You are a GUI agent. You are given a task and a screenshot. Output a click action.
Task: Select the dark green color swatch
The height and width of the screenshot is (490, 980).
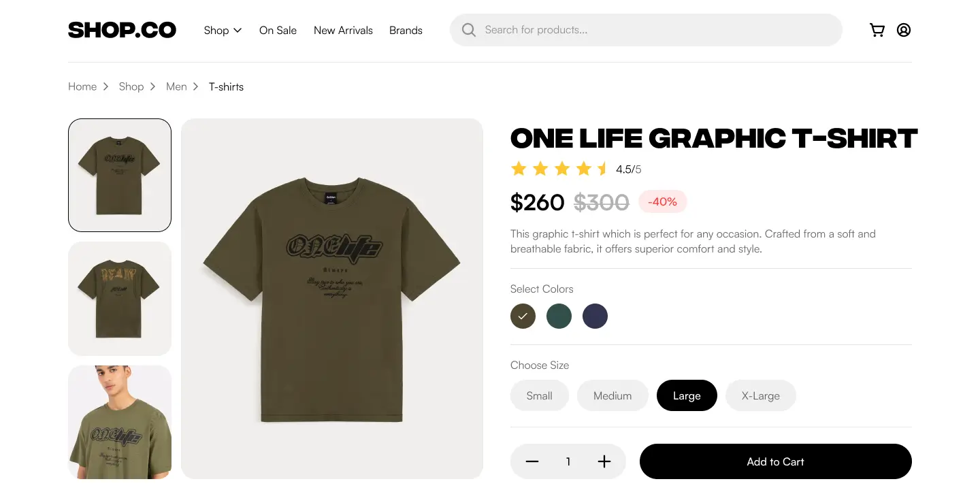point(559,316)
